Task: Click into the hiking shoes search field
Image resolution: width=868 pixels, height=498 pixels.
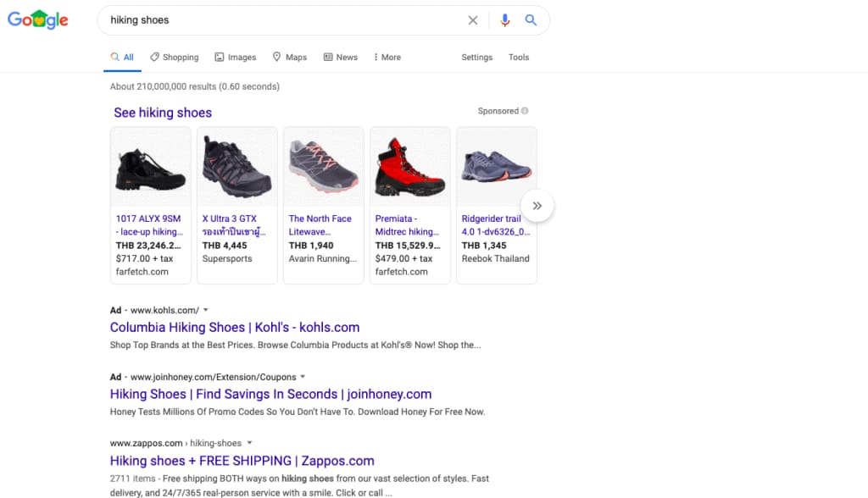Action: 280,20
